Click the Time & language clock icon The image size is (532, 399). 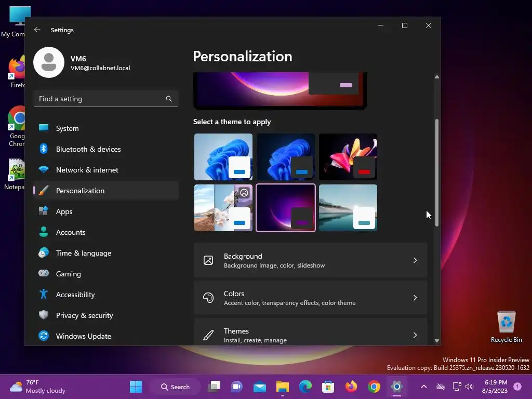coord(44,253)
